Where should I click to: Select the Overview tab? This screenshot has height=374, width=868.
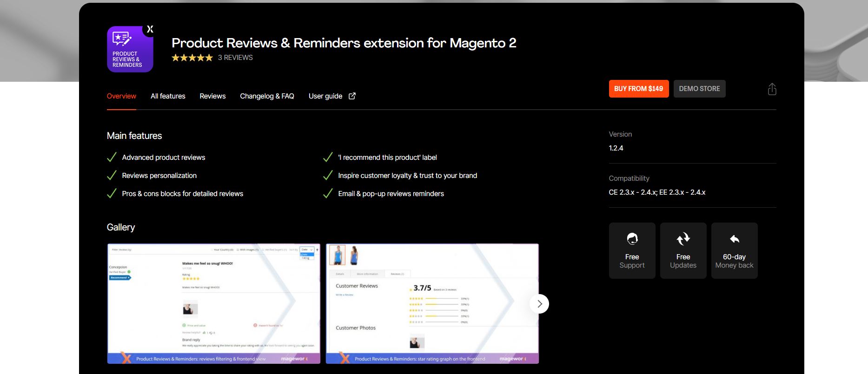[121, 96]
